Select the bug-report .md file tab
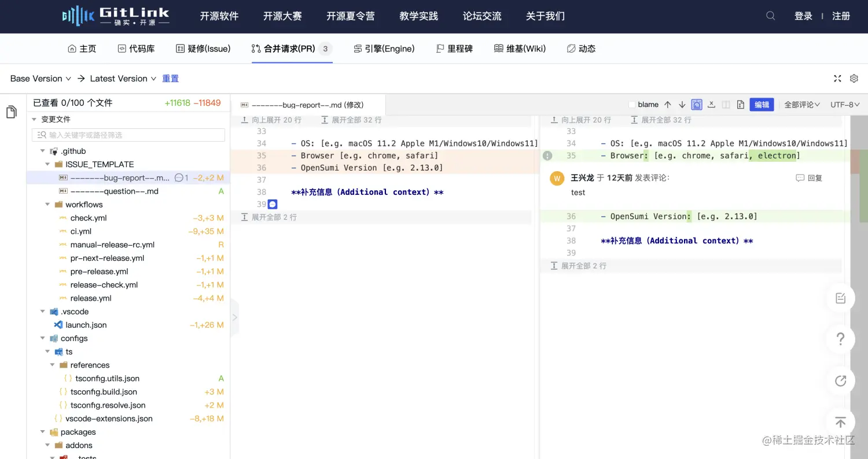The width and height of the screenshot is (868, 459). coord(308,105)
